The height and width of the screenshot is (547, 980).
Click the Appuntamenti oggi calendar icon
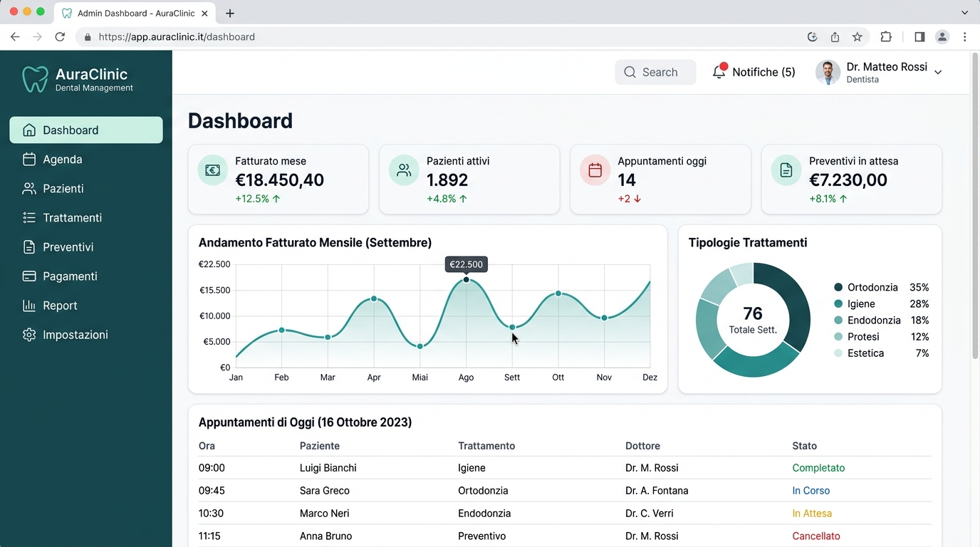595,170
